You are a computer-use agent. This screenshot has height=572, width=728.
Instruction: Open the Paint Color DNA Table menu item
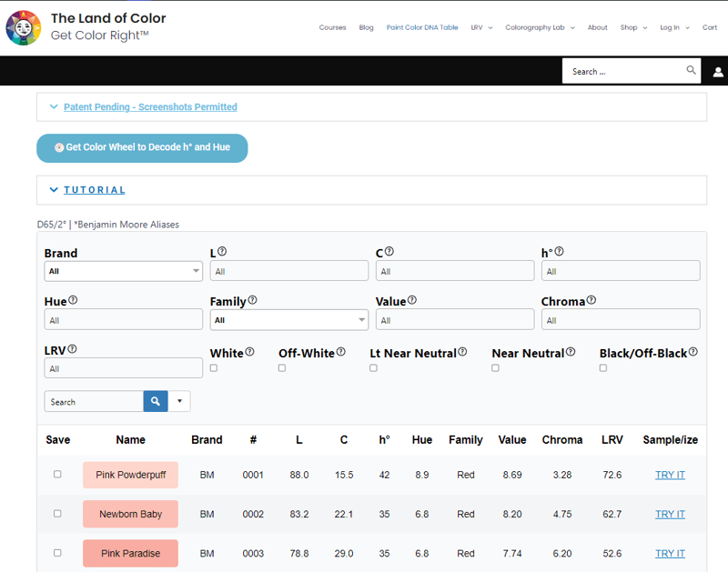(422, 27)
